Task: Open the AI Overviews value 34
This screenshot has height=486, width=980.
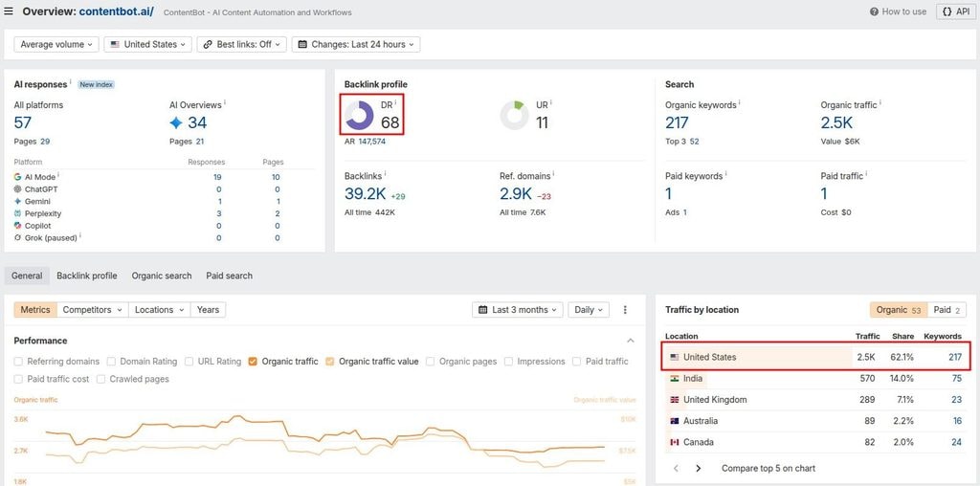Action: (197, 122)
